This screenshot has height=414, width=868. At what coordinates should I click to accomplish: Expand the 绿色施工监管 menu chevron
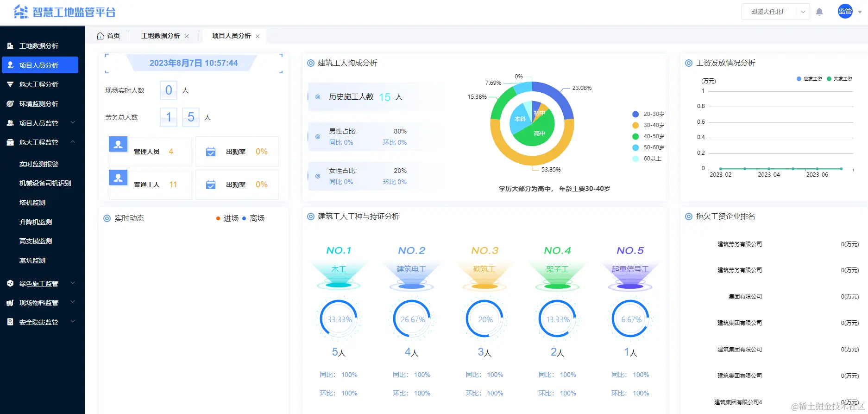click(73, 283)
